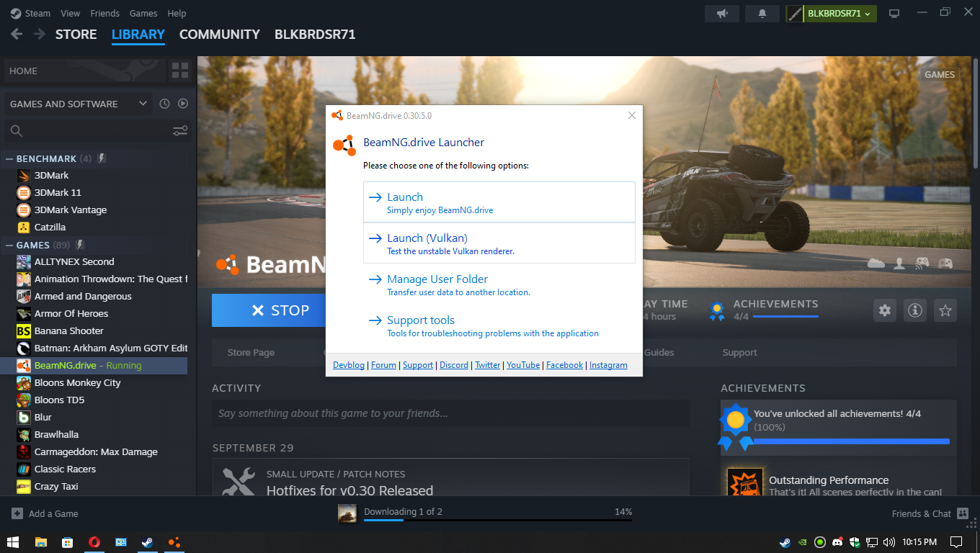Go to the STORE tab
The width and height of the screenshot is (980, 553).
pos(76,34)
